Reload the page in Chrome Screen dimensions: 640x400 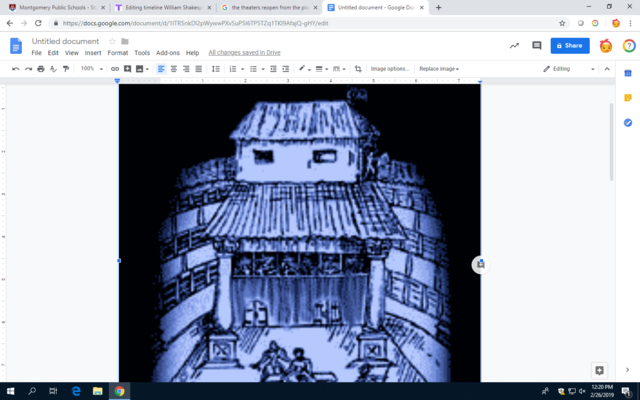(x=38, y=23)
